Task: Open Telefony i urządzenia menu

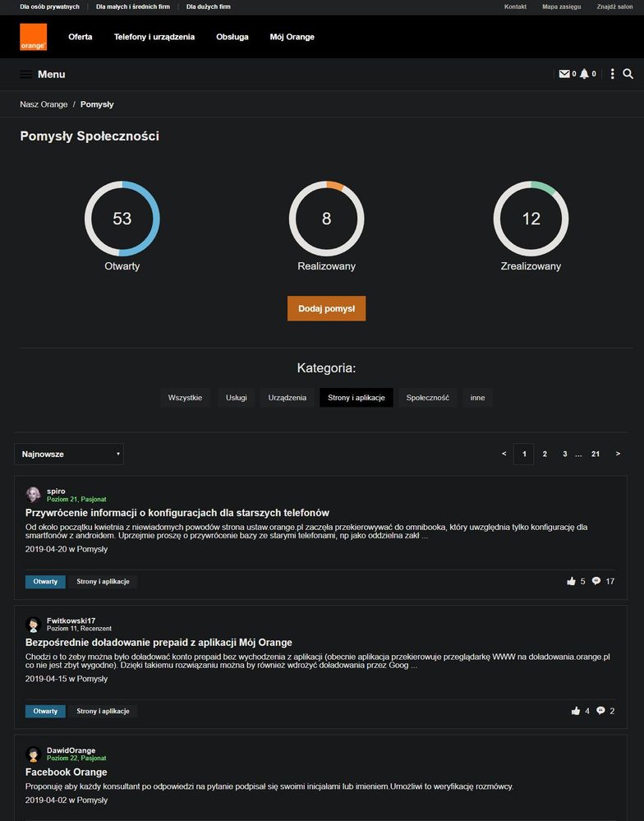Action: [x=154, y=37]
